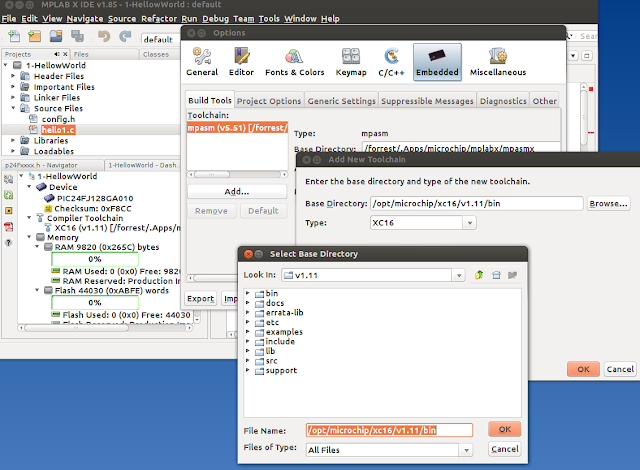The width and height of the screenshot is (640, 470).
Task: Select PIC24FJ128GA010 device item
Action: coord(95,198)
